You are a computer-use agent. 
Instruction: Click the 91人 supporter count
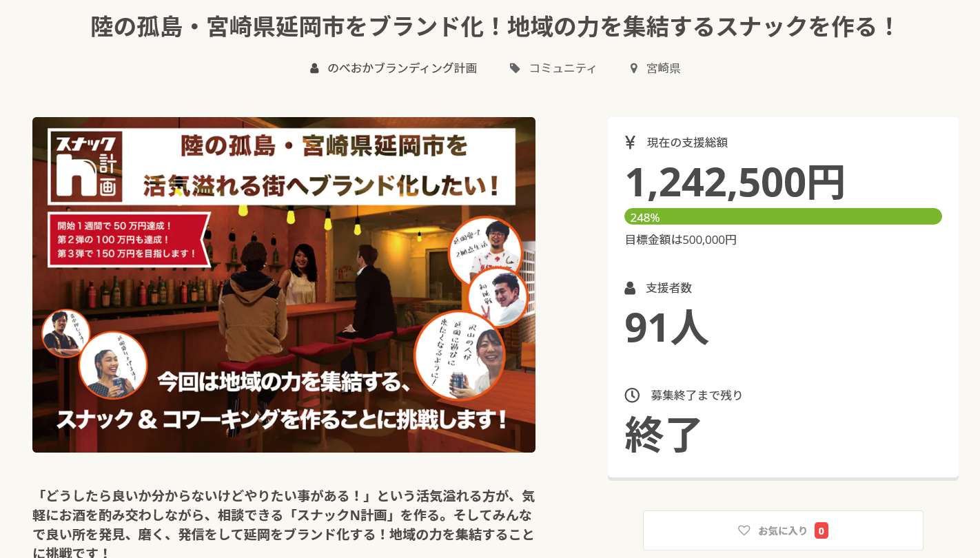pos(666,327)
